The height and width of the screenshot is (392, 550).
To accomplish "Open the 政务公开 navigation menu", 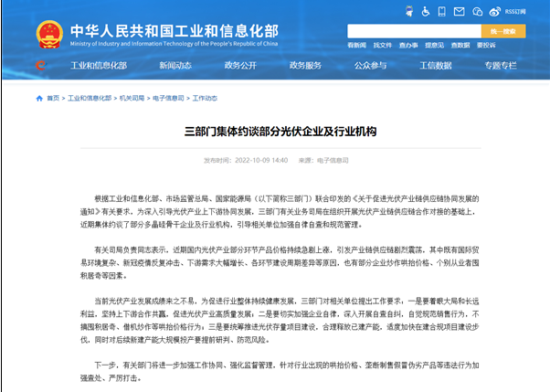I will (x=240, y=66).
